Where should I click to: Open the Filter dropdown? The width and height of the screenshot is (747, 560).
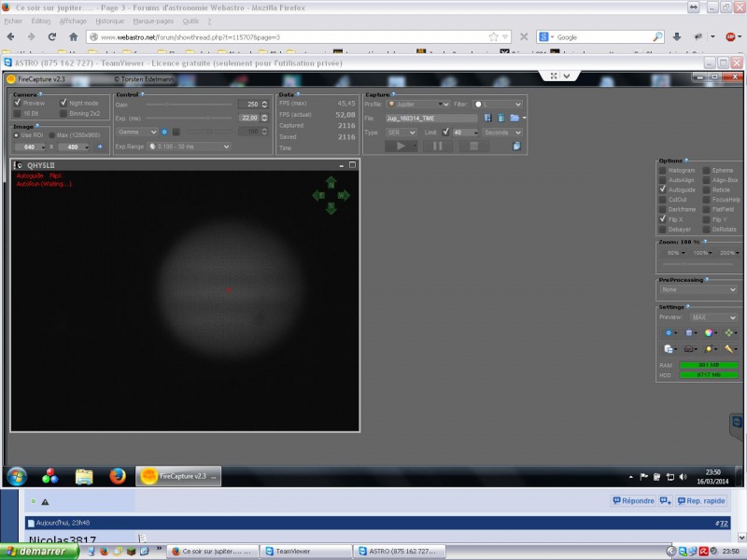pos(498,104)
